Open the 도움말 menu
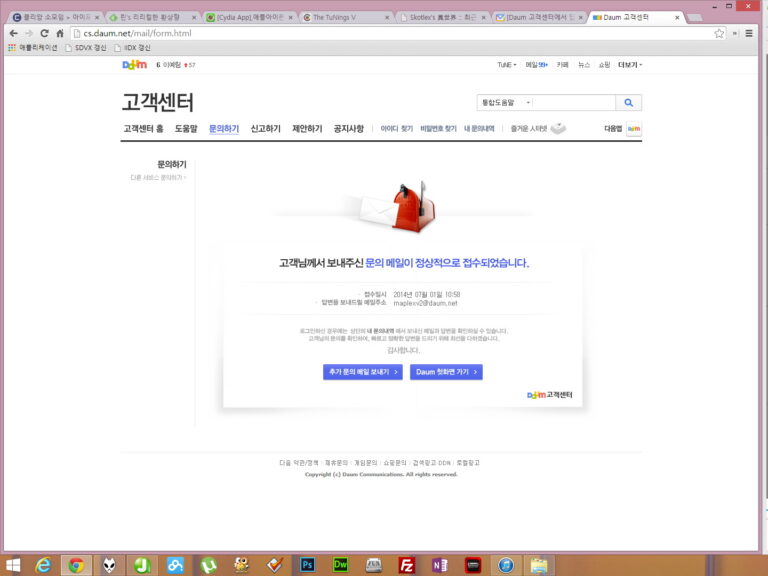 click(x=186, y=128)
